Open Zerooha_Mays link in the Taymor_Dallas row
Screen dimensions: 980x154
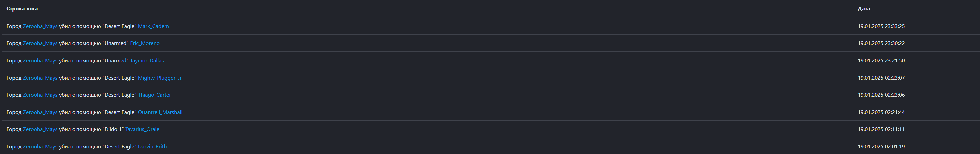pos(40,60)
